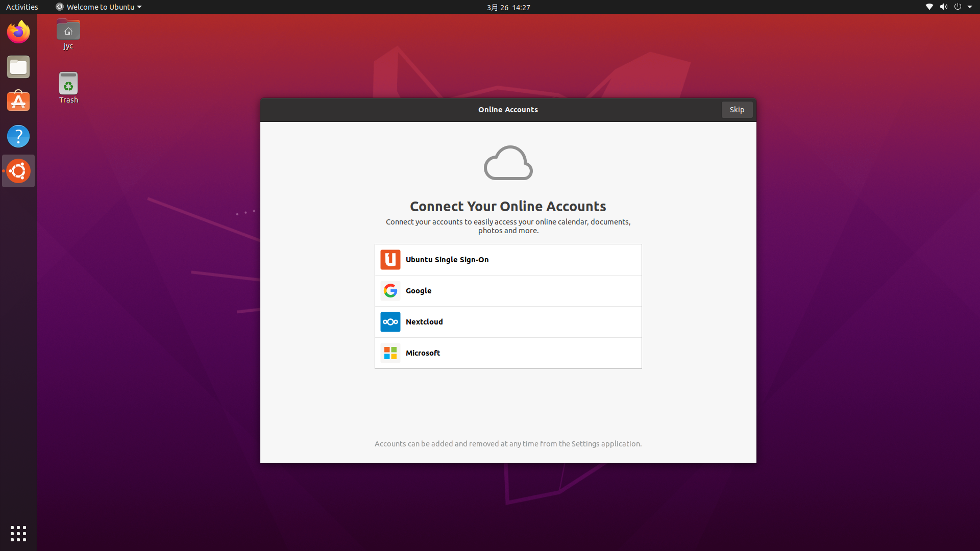Open the system menu arrow in top bar
Image resolution: width=980 pixels, height=551 pixels.
click(x=969, y=7)
